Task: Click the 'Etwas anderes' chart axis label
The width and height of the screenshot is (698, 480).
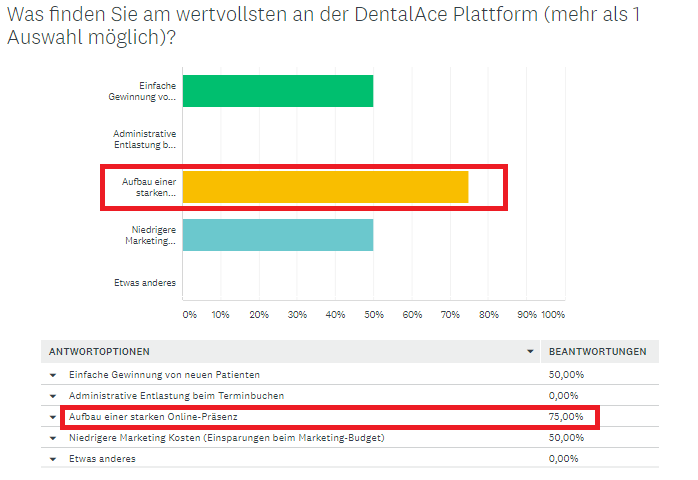Action: [145, 283]
